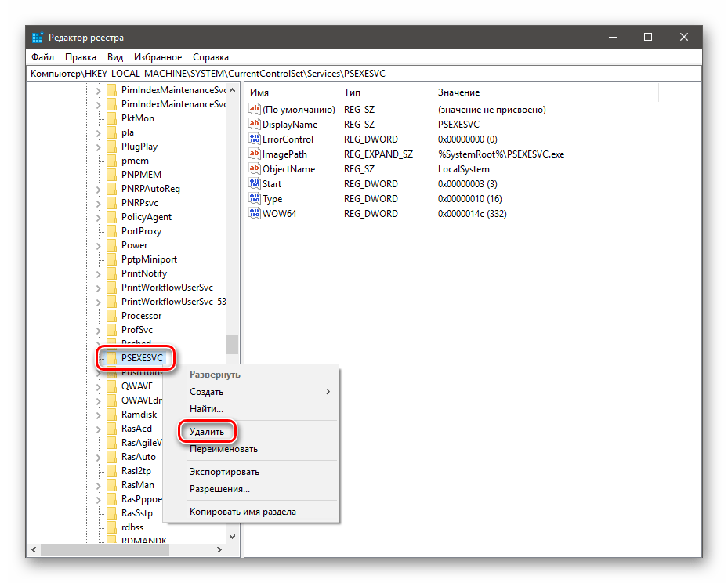Expand the PlugPlay tree node
This screenshot has width=728, height=583.
[x=99, y=147]
